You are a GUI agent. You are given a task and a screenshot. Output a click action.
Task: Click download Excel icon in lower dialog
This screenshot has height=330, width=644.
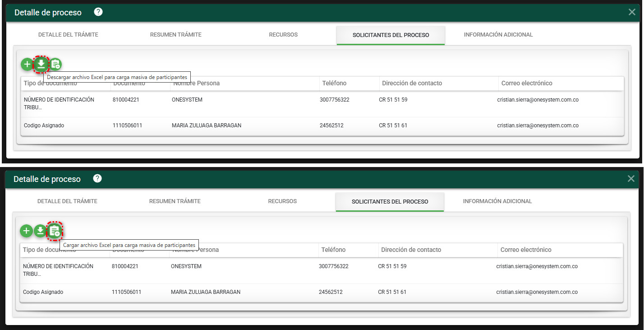40,231
